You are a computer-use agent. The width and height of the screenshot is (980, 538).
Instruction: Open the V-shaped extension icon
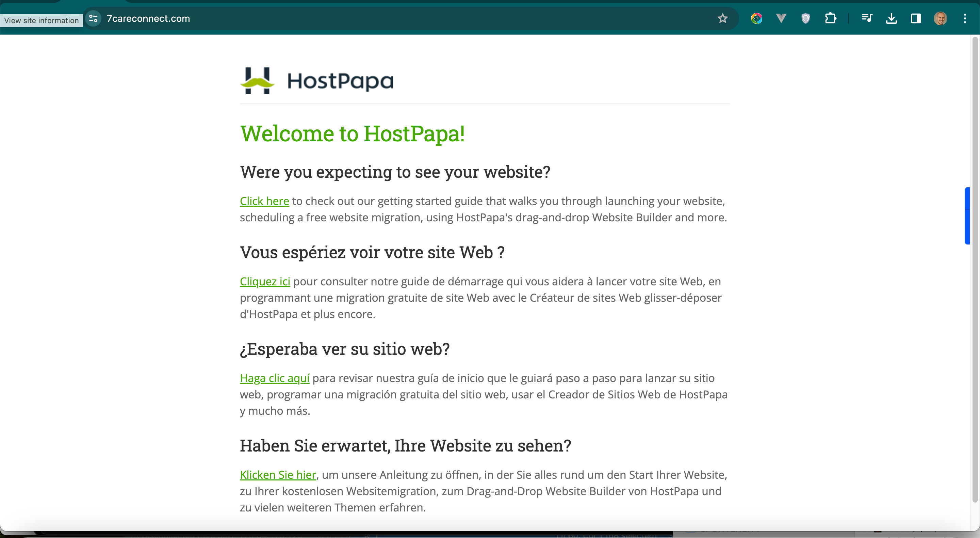(781, 18)
